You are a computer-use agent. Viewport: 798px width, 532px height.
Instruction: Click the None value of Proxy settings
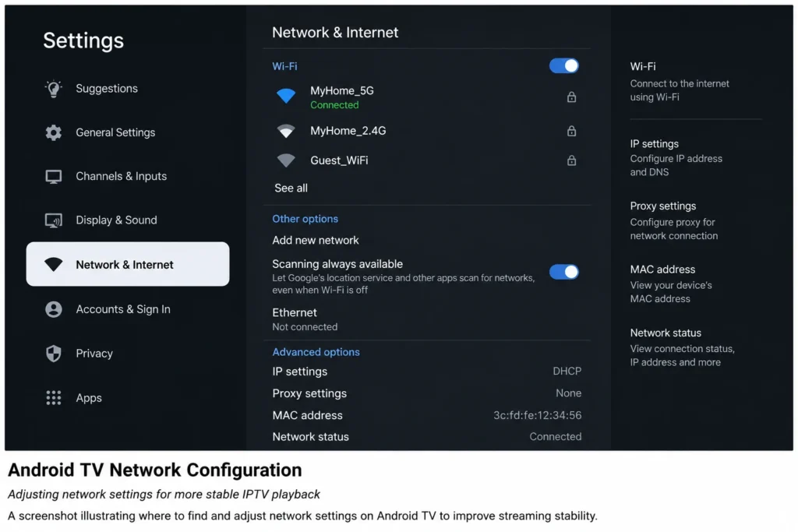568,393
